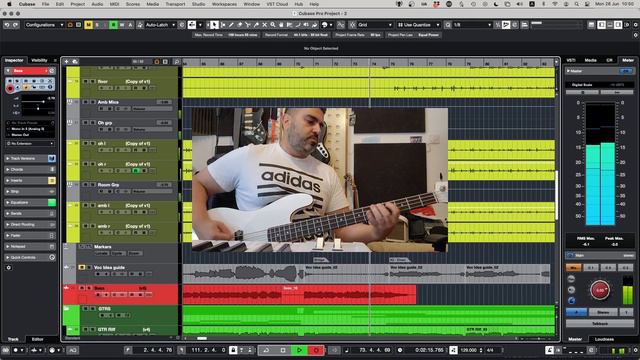Select the Line tool
Screen dimensions: 640x360
[x=298, y=25]
